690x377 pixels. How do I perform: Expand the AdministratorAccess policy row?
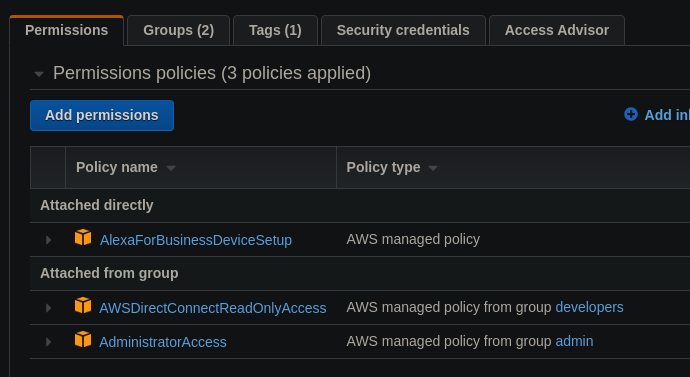click(48, 342)
